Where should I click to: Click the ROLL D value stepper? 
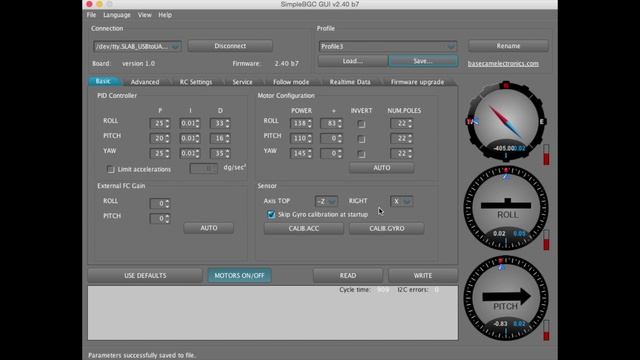coord(220,123)
